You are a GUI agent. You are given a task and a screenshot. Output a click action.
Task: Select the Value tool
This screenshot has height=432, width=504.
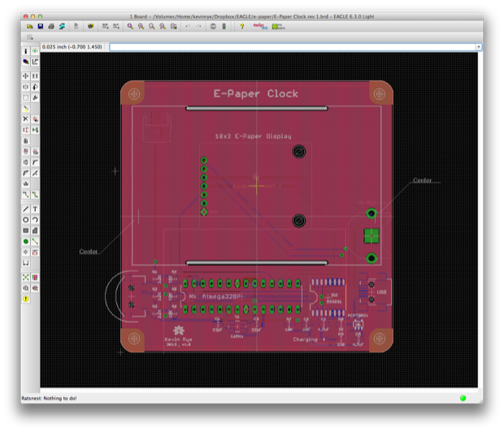[x=35, y=152]
